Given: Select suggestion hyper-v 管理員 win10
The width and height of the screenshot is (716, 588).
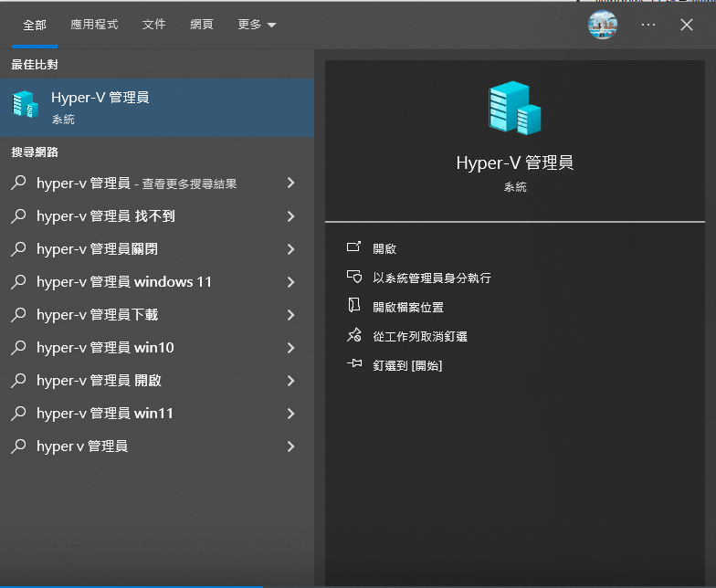Looking at the screenshot, I should pyautogui.click(x=157, y=347).
